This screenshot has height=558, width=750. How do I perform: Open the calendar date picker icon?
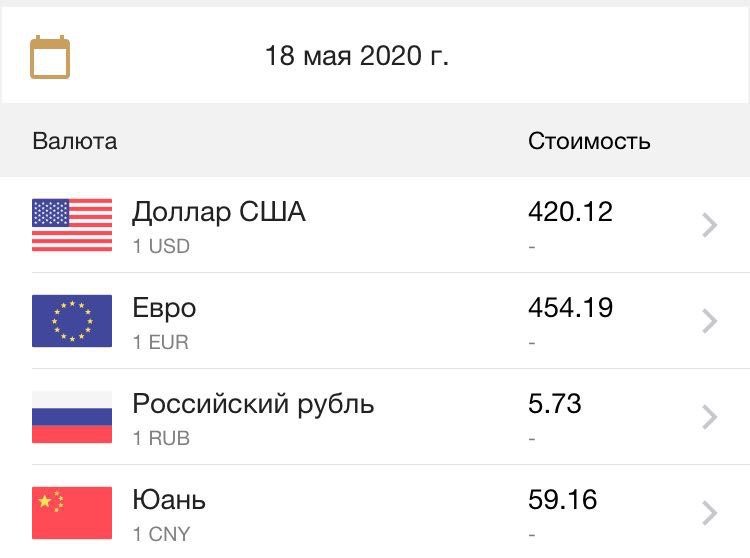(x=50, y=57)
